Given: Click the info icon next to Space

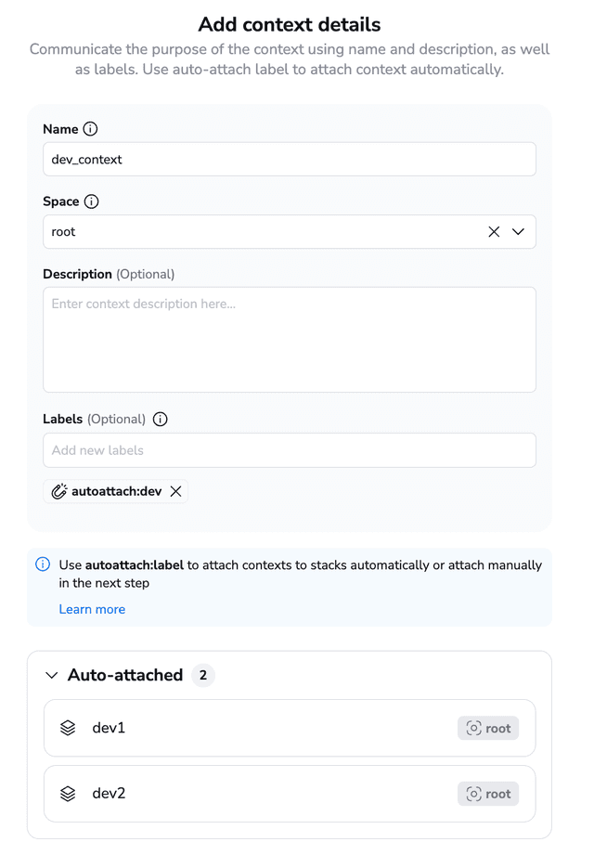Looking at the screenshot, I should click(x=92, y=201).
